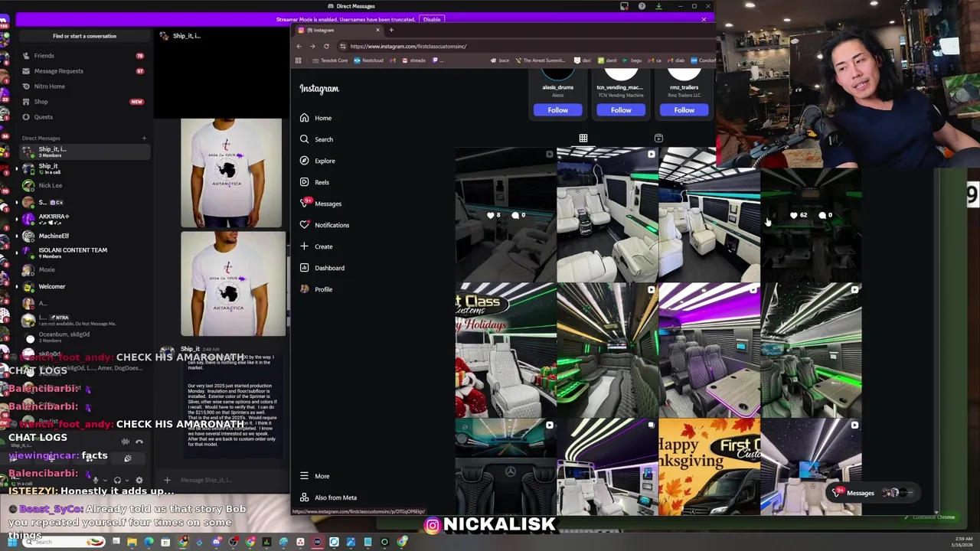Screen dimensions: 980x551
Task: Toggle Discord headphone deafen
Action: (x=117, y=481)
